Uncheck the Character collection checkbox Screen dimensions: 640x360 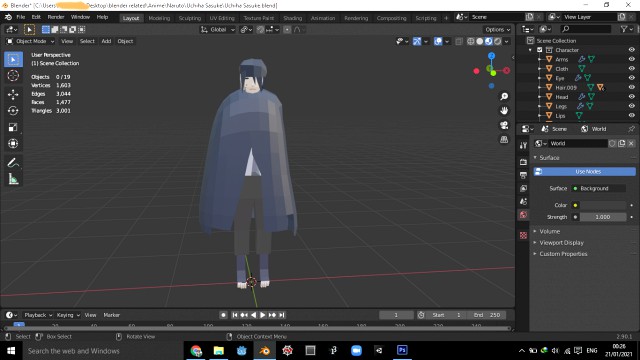[x=540, y=50]
